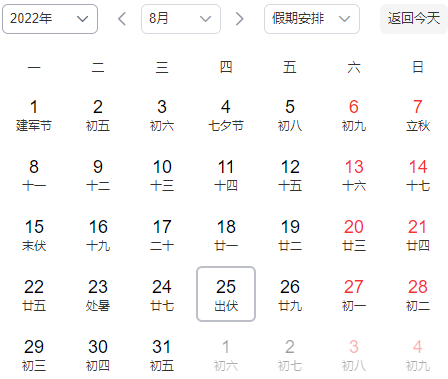Screen dimensions: 448x379
Task: Select August 19 廿二
Action: (290, 236)
